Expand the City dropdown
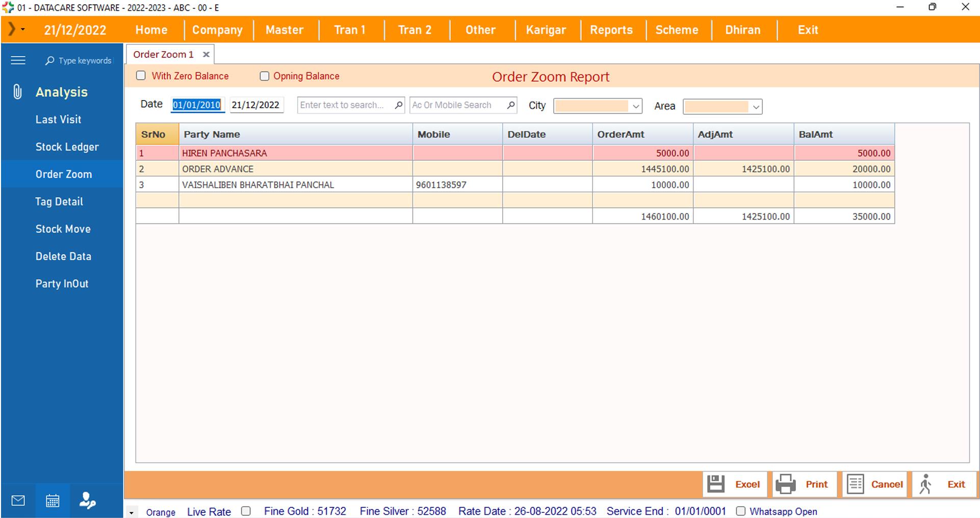Screen dimensions: 980x518 [x=636, y=106]
